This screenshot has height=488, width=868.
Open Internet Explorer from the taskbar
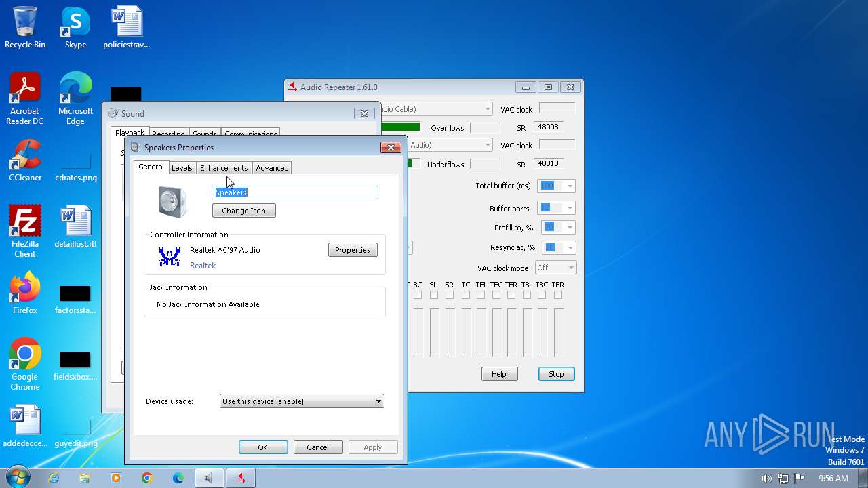pyautogui.click(x=54, y=478)
